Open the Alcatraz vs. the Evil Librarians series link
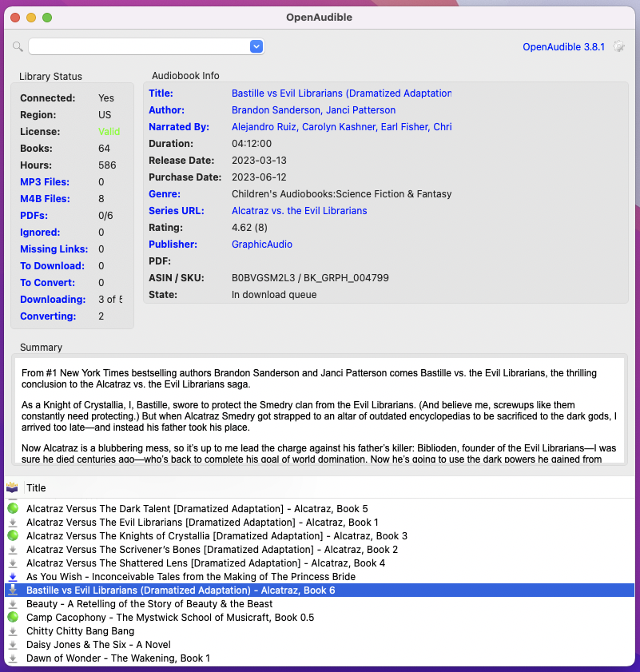The width and height of the screenshot is (640, 672). coord(299,210)
